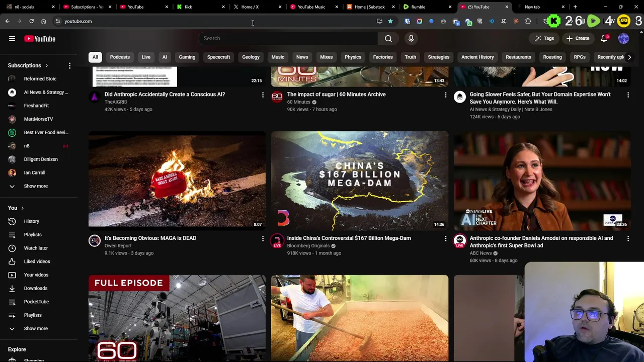Go to YouTube home via logo
This screenshot has width=644, height=362.
coord(40,39)
